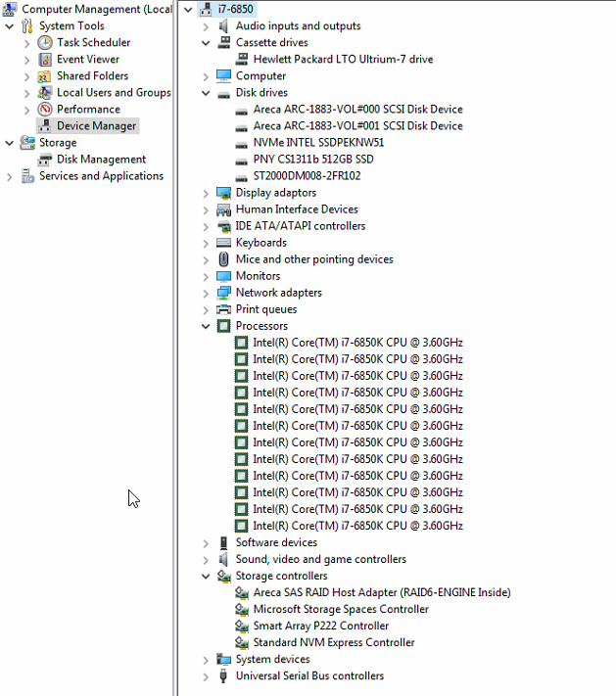Select Local Users and Groups label
Screen dimensions: 616x696
[x=114, y=92]
